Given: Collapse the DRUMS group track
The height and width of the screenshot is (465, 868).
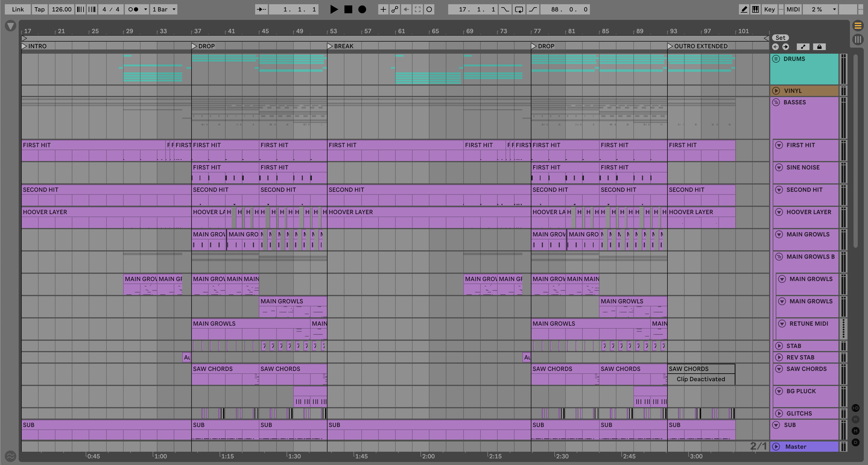Looking at the screenshot, I should pos(776,59).
